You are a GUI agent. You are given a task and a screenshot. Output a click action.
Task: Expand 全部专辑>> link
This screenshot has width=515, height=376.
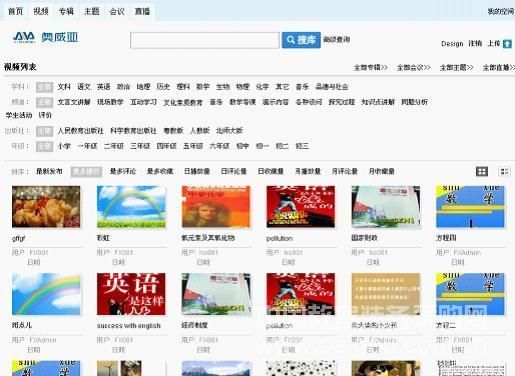371,68
